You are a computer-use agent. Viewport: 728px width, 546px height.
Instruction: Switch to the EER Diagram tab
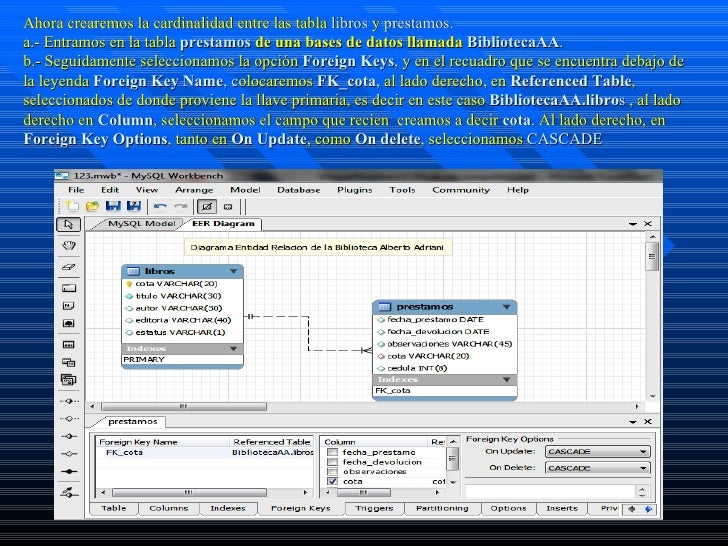(223, 224)
